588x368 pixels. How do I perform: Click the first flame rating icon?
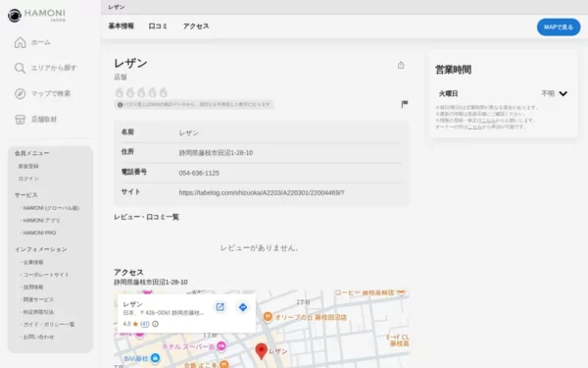[x=120, y=92]
